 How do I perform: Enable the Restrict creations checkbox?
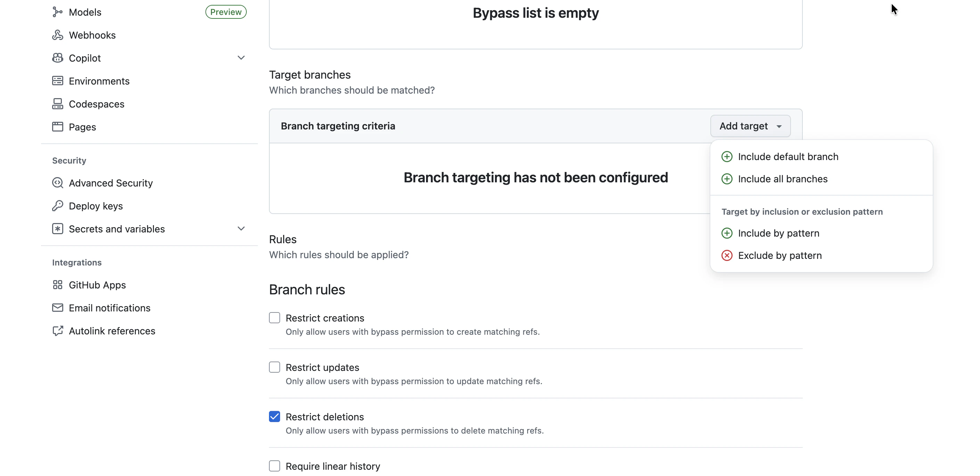274,318
